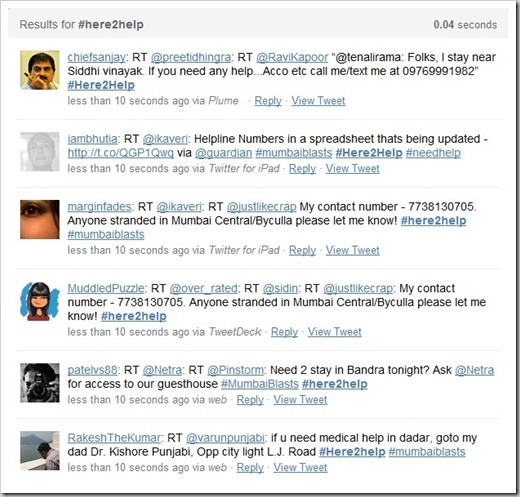Open chiefsanjay's profile avatar

point(40,70)
